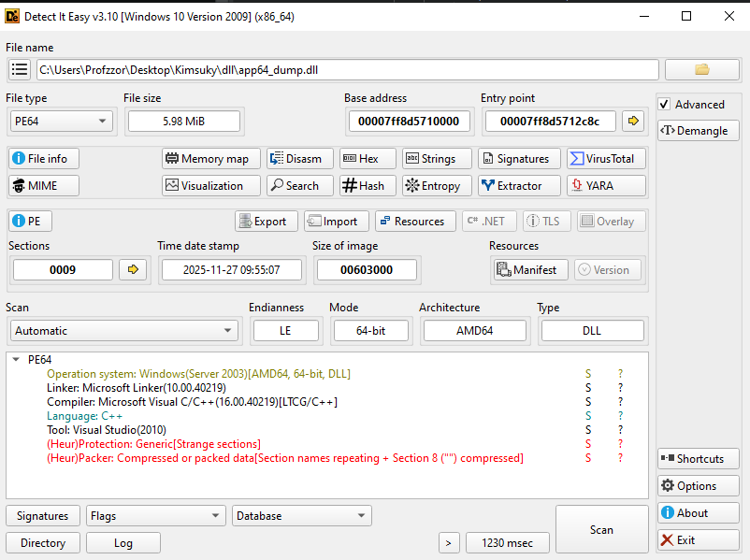This screenshot has width=750, height=560.
Task: Disable the Advanced checkbox
Action: 666,104
